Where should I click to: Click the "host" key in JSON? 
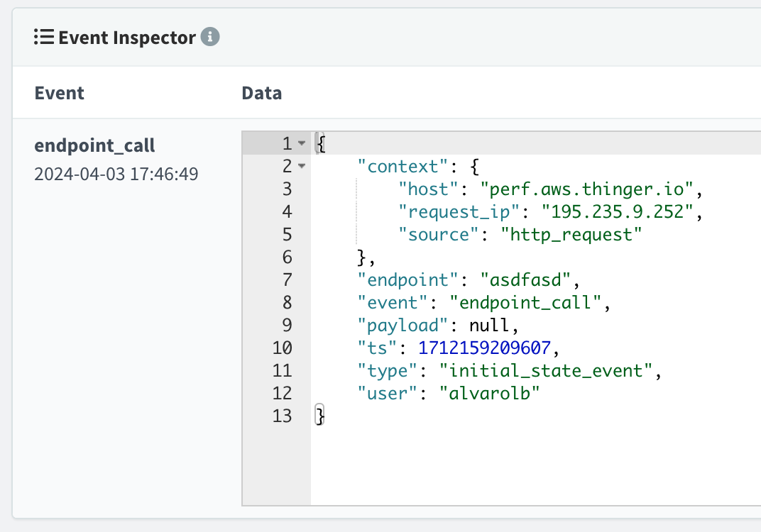point(427,189)
